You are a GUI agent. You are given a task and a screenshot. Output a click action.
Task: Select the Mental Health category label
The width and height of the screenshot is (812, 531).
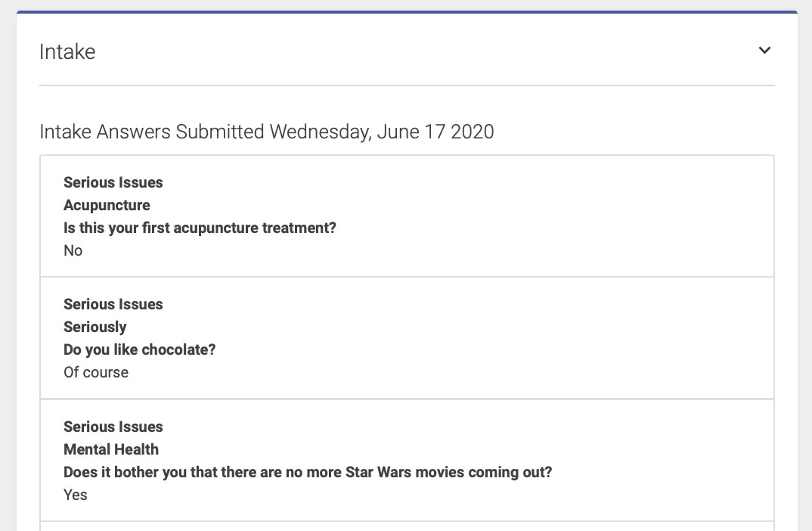[x=111, y=449]
